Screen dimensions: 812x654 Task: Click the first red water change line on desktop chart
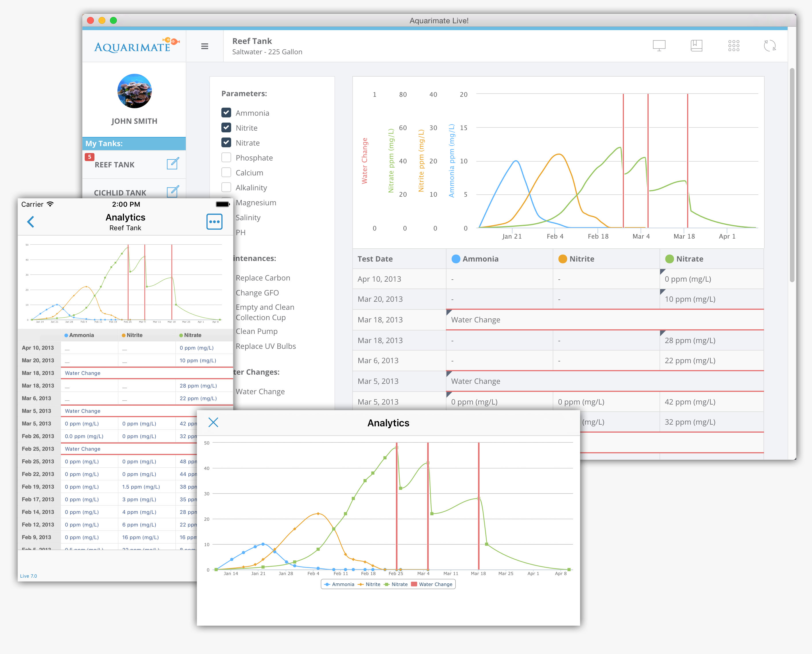click(x=623, y=161)
